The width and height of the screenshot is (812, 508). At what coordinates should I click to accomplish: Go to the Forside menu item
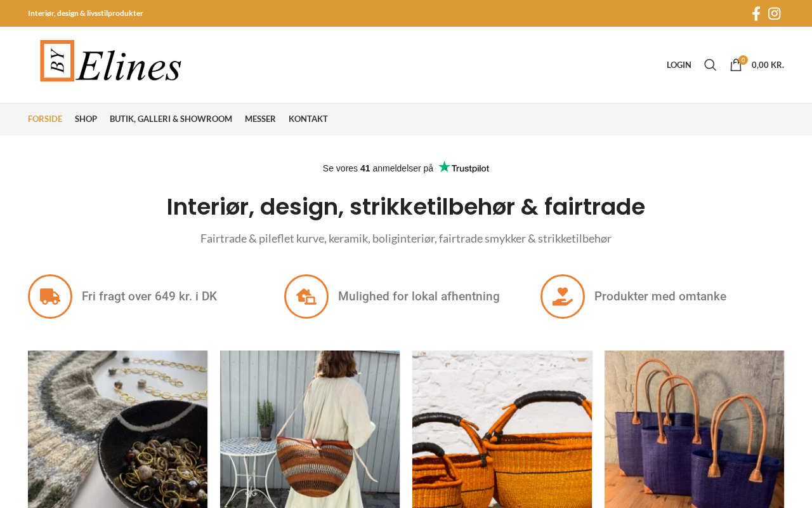pos(45,119)
